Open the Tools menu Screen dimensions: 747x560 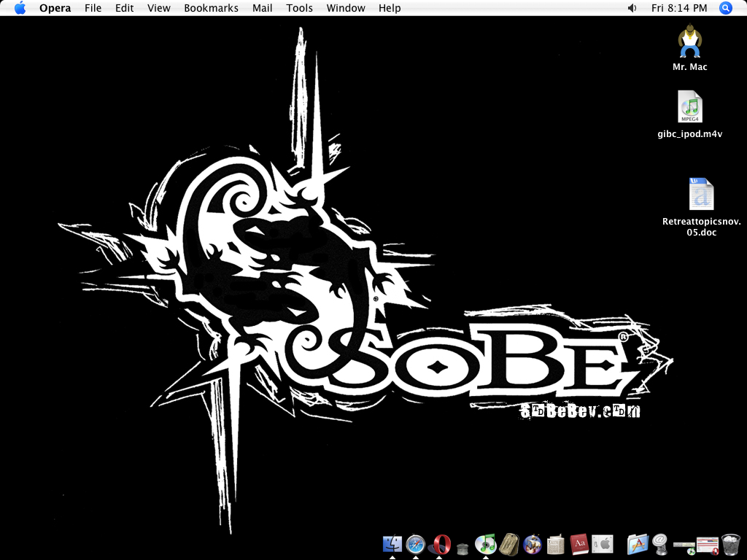point(300,8)
